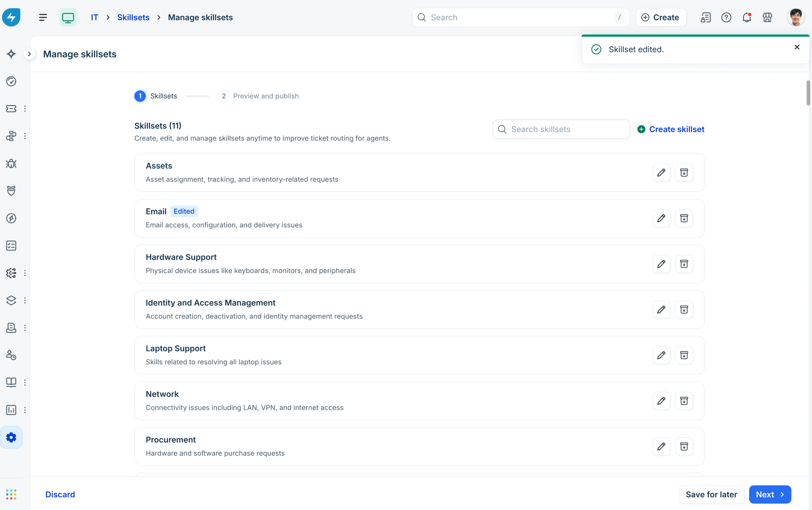Click Save for later button
This screenshot has width=812, height=510.
tap(712, 495)
